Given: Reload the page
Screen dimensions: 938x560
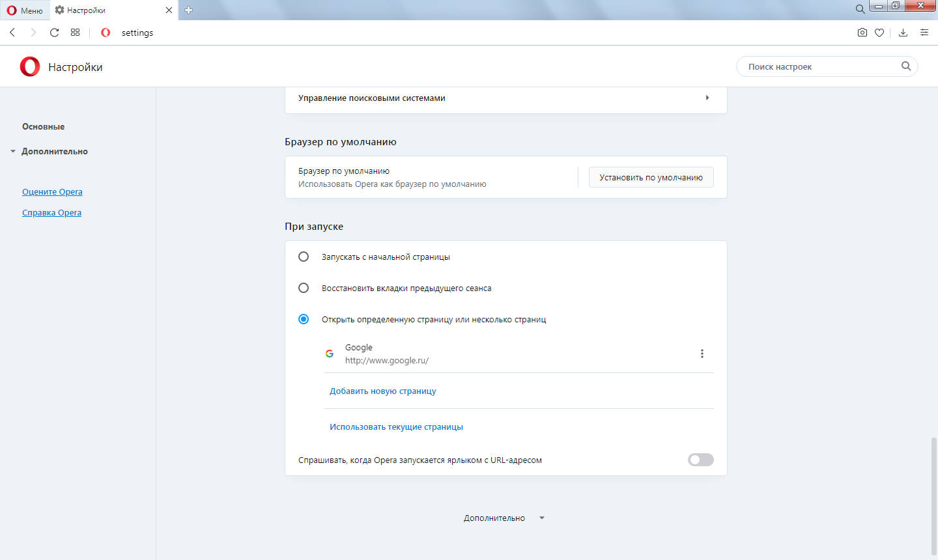Looking at the screenshot, I should [55, 33].
